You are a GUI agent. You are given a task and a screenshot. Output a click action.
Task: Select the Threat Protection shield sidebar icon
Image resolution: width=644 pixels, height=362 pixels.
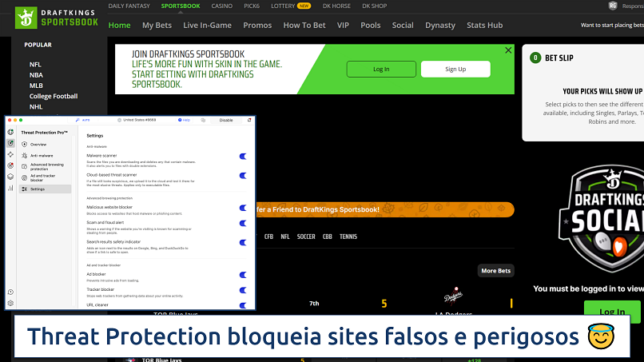[x=10, y=144]
